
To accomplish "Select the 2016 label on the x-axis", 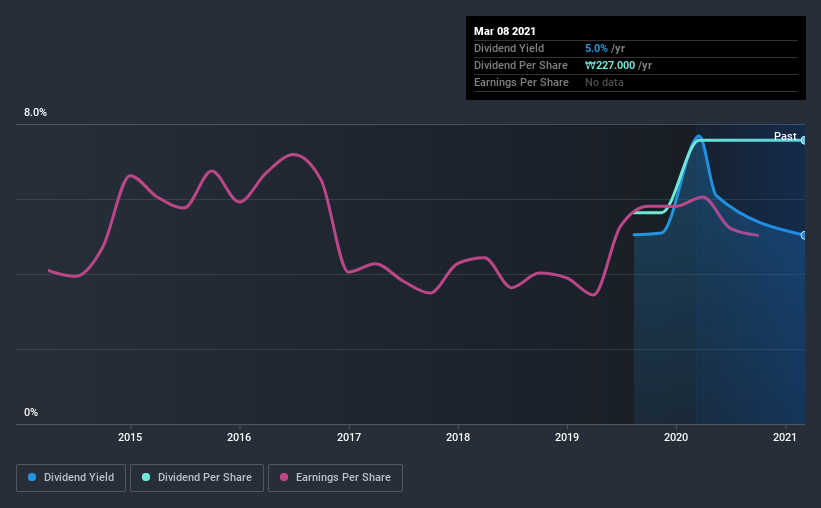I will click(239, 437).
